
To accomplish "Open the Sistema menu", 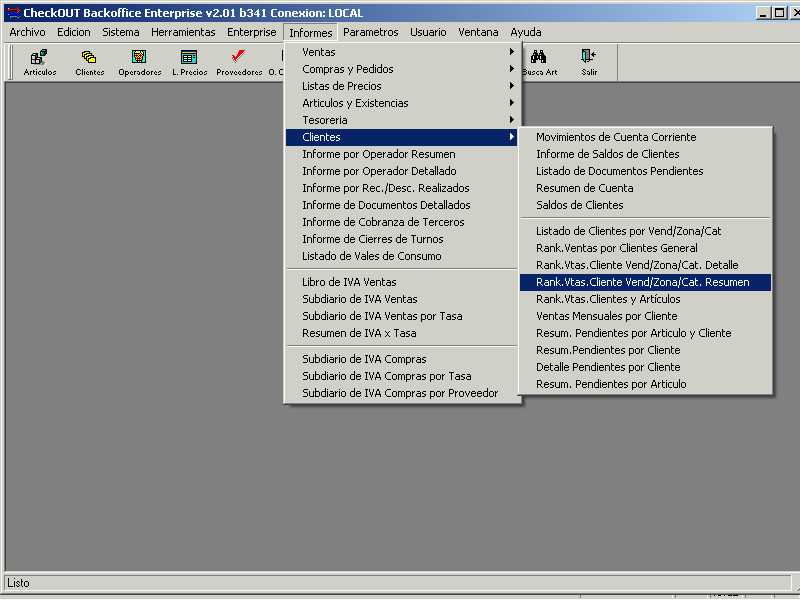I will 120,32.
